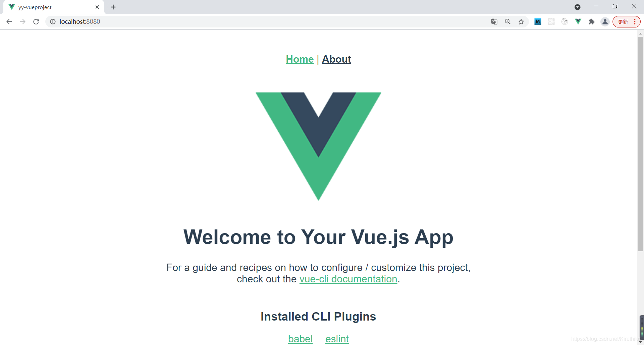Click the red update button
Viewport: 644px width, 345px height.
pos(623,22)
